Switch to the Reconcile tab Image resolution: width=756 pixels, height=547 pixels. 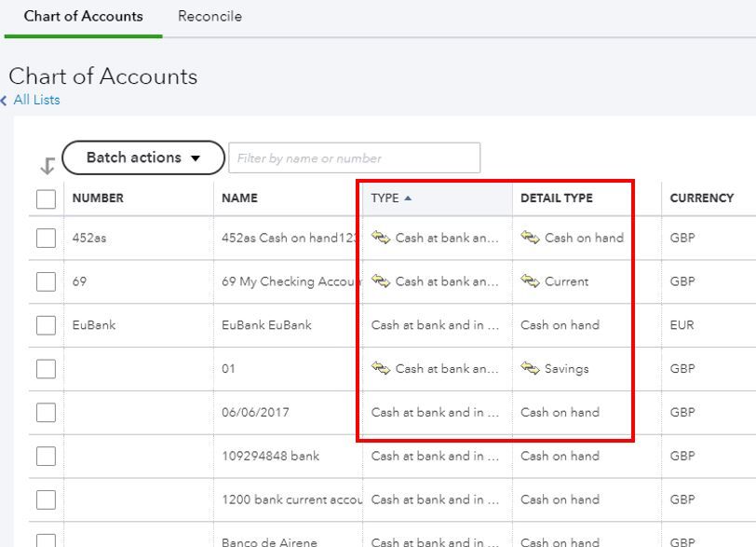209,16
